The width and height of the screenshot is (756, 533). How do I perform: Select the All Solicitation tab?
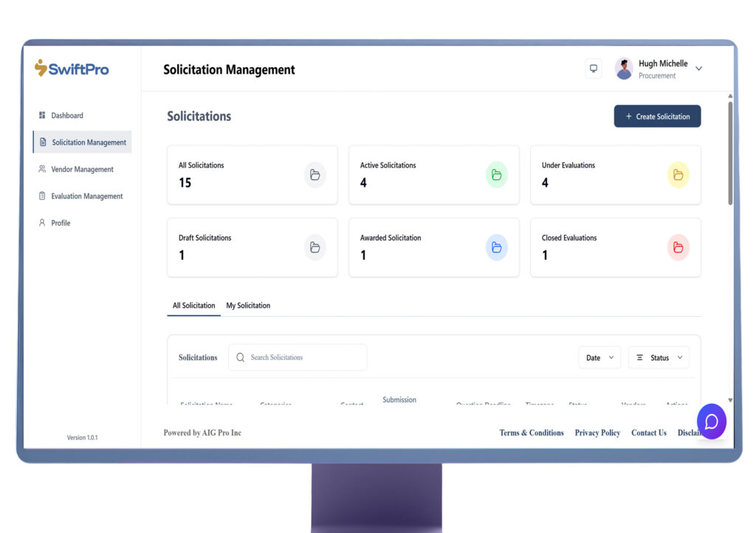193,306
